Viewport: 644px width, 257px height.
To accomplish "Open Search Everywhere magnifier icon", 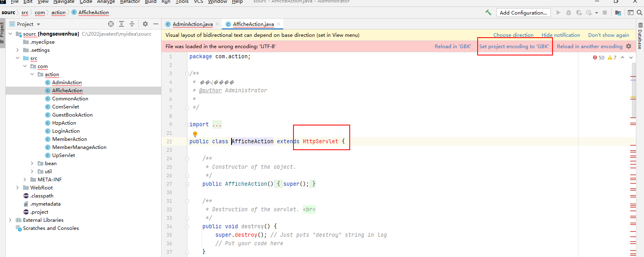I will point(640,13).
